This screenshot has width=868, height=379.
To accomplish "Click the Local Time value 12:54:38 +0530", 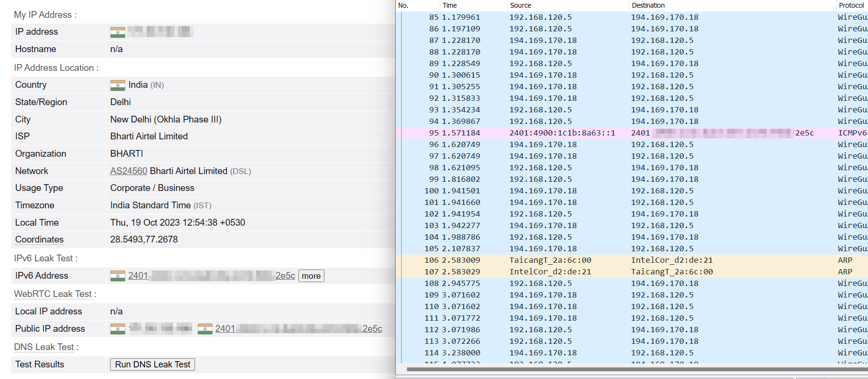I will point(178,222).
